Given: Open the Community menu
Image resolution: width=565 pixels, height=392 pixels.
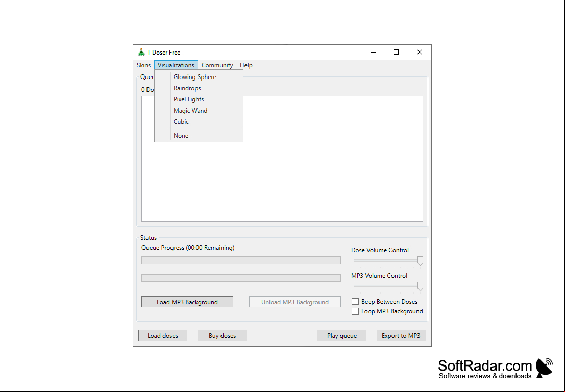Looking at the screenshot, I should point(217,65).
